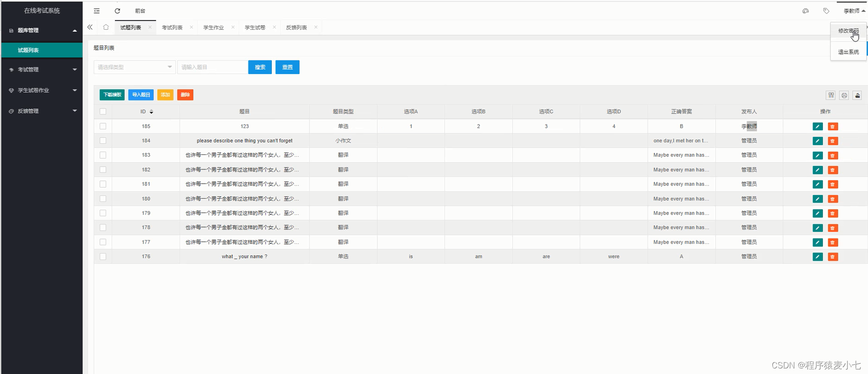
Task: Expand the 考试管理 sidebar menu
Action: [42, 69]
